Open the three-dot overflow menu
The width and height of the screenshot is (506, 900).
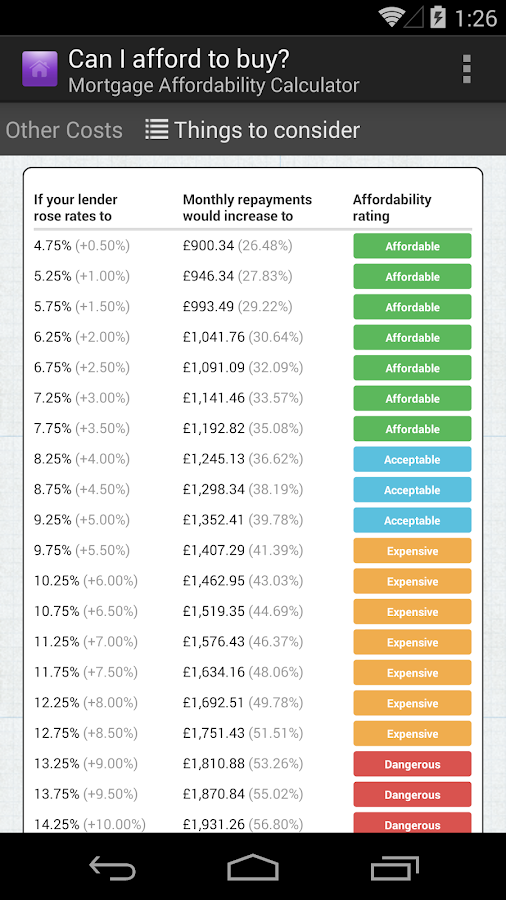[x=466, y=69]
